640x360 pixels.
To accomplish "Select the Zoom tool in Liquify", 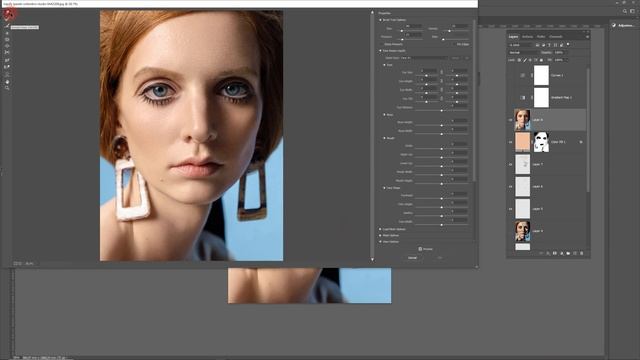I will point(7,88).
